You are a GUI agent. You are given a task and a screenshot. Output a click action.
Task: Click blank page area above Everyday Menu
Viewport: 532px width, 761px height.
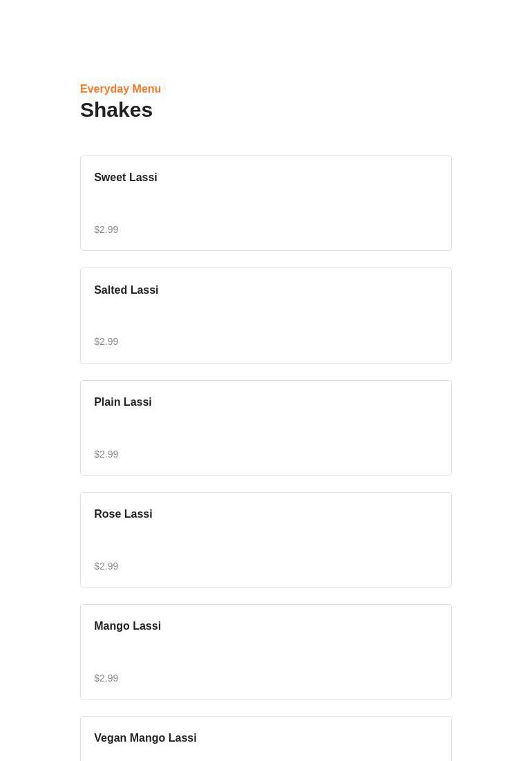pyautogui.click(x=266, y=38)
